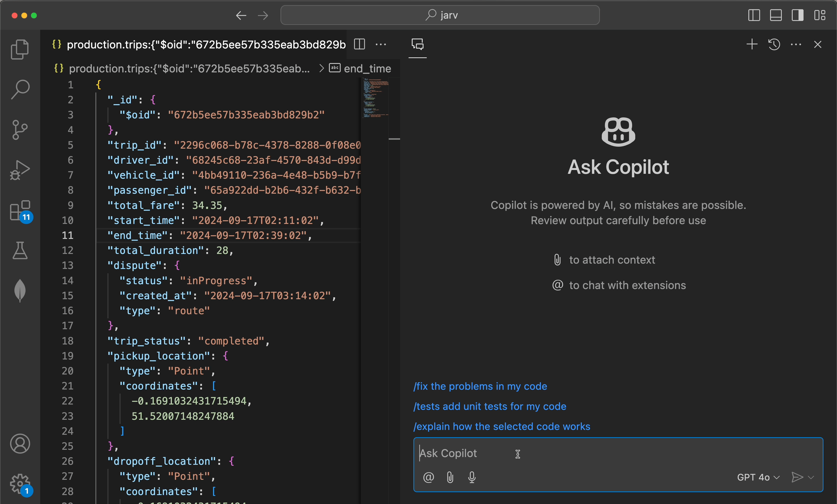Start voice input with microphone icon
837x504 pixels.
pos(472,477)
